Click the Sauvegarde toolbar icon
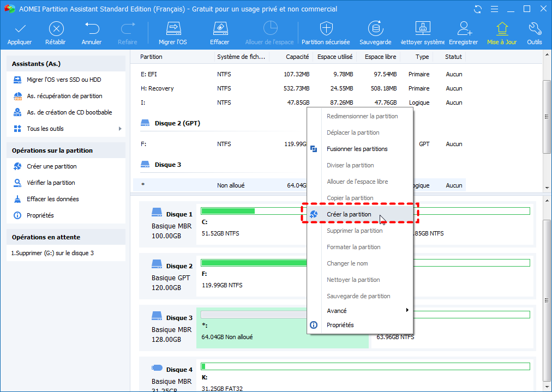The width and height of the screenshot is (552, 392). tap(375, 29)
